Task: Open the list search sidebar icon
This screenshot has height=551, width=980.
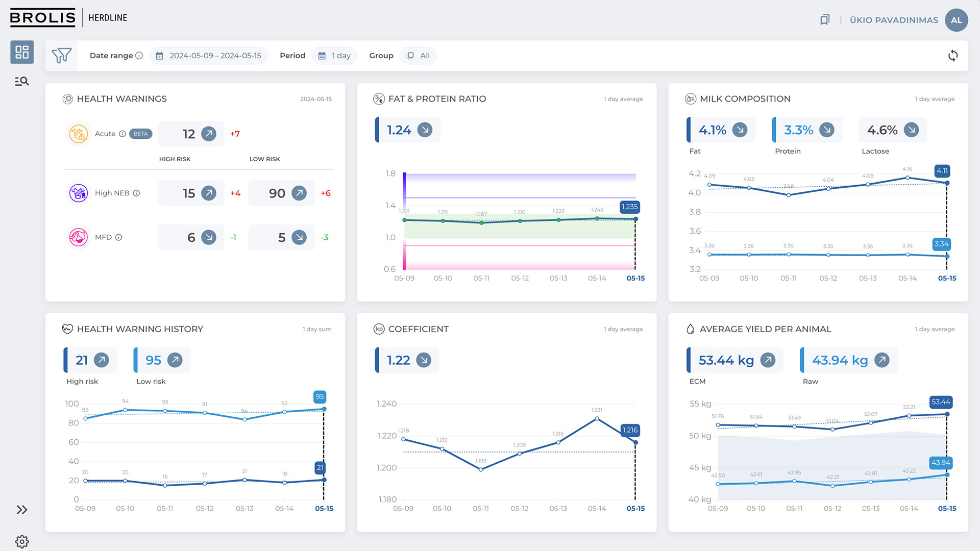Action: coord(22,81)
